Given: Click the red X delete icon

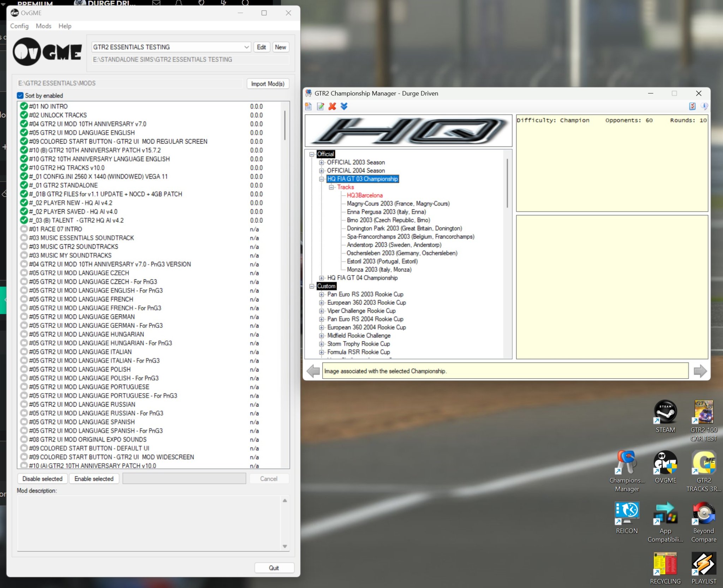Looking at the screenshot, I should point(332,106).
